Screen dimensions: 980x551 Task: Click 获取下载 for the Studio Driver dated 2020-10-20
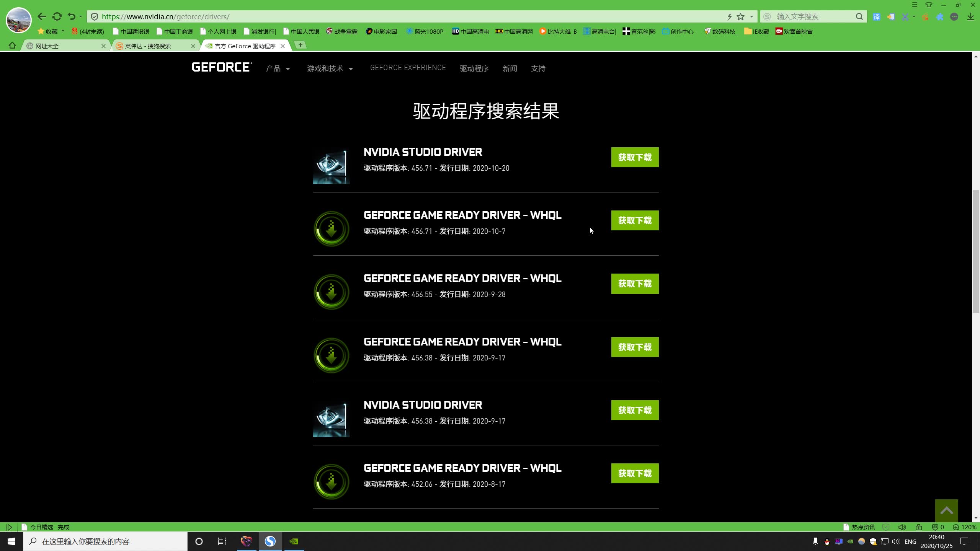635,157
